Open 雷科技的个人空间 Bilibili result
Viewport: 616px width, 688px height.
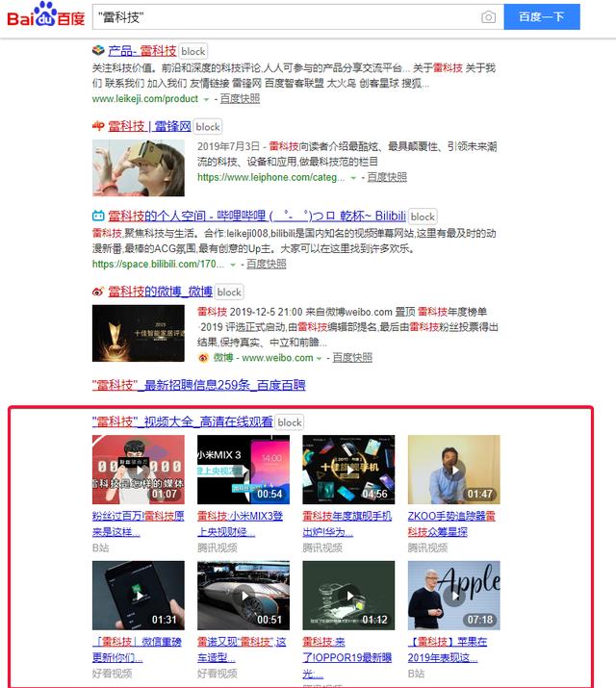coord(257,216)
